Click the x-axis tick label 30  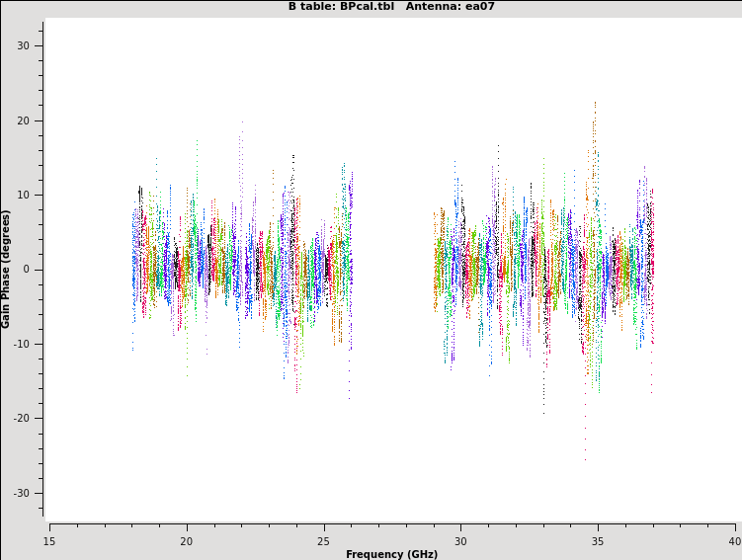(460, 541)
